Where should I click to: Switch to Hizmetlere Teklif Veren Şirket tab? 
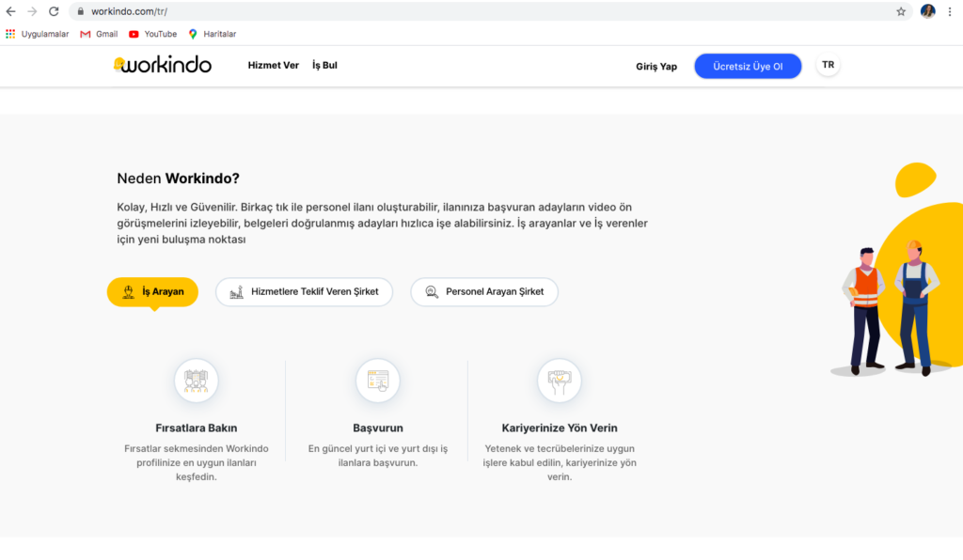304,292
